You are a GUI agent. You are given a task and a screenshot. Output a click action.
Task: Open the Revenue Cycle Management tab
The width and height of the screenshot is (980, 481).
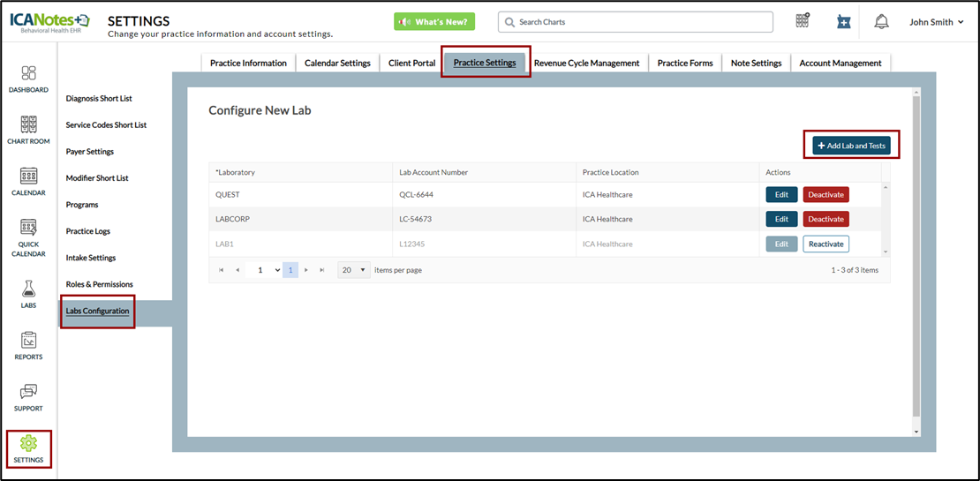point(586,63)
